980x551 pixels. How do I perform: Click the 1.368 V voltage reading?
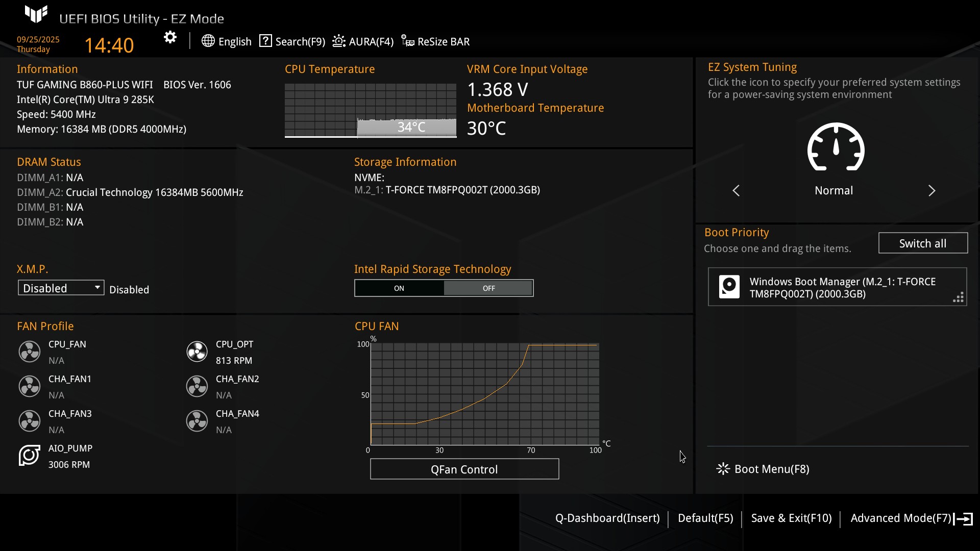click(498, 90)
